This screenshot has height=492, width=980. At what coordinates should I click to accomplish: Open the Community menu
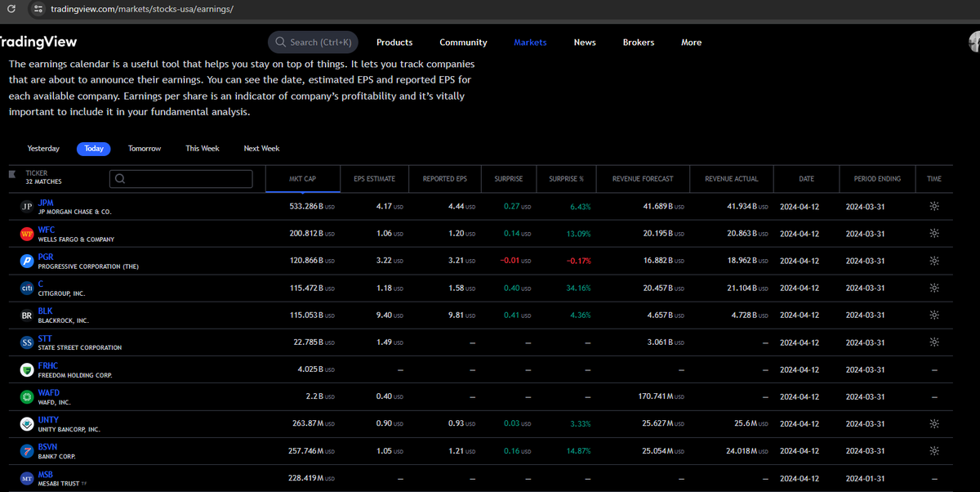(x=463, y=42)
